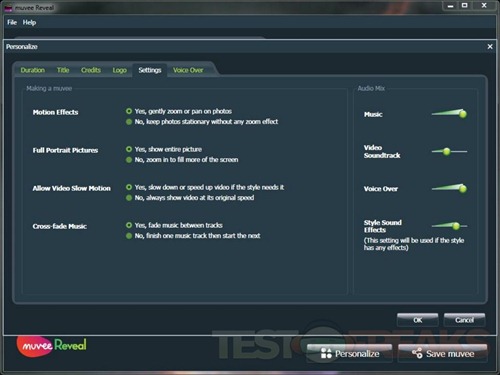The width and height of the screenshot is (500, 375).
Task: Click the Save muvee share icon
Action: 417,353
